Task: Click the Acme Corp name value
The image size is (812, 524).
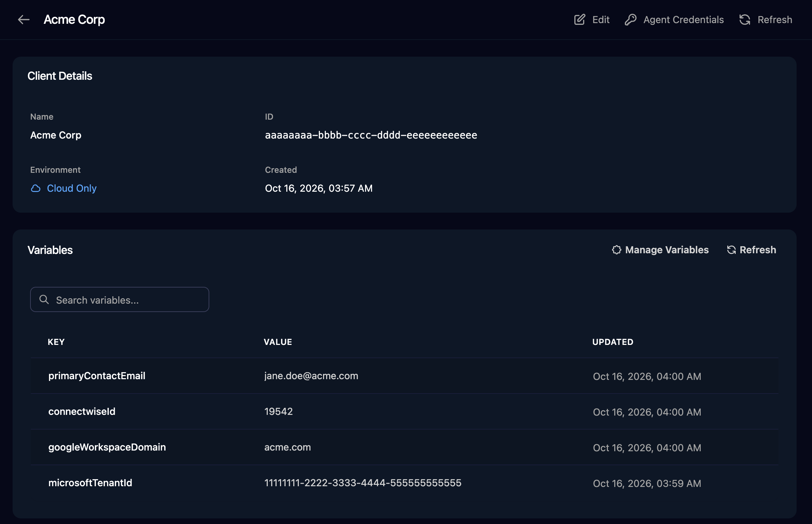Action: click(56, 135)
